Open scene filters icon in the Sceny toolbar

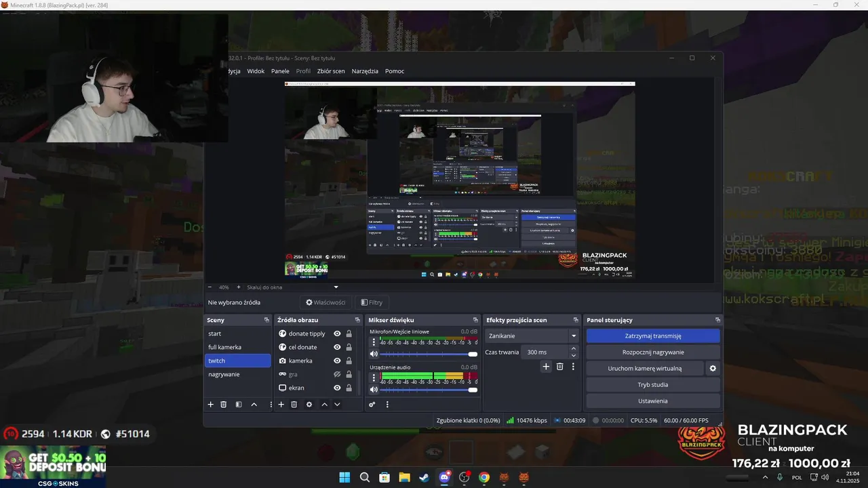[239, 405]
